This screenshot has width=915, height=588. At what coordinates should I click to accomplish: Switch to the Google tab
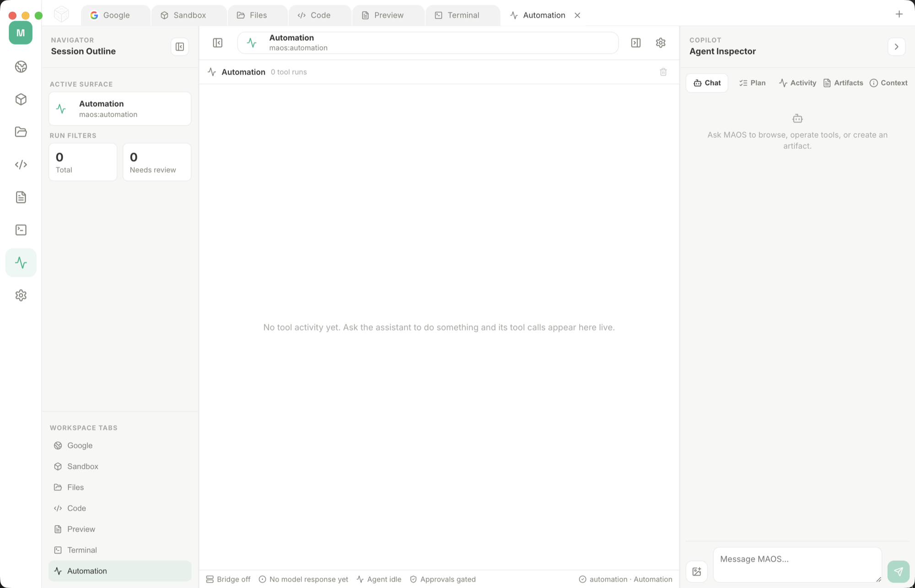click(116, 15)
